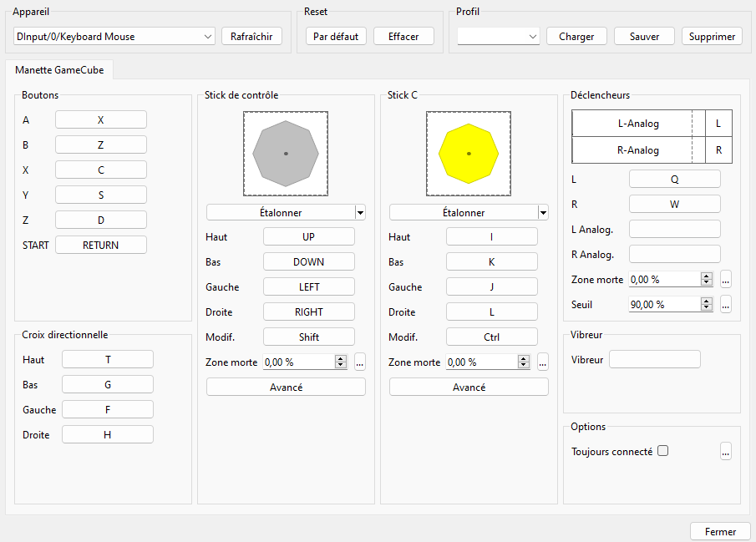
Task: Click Charger to load profile
Action: (x=576, y=37)
